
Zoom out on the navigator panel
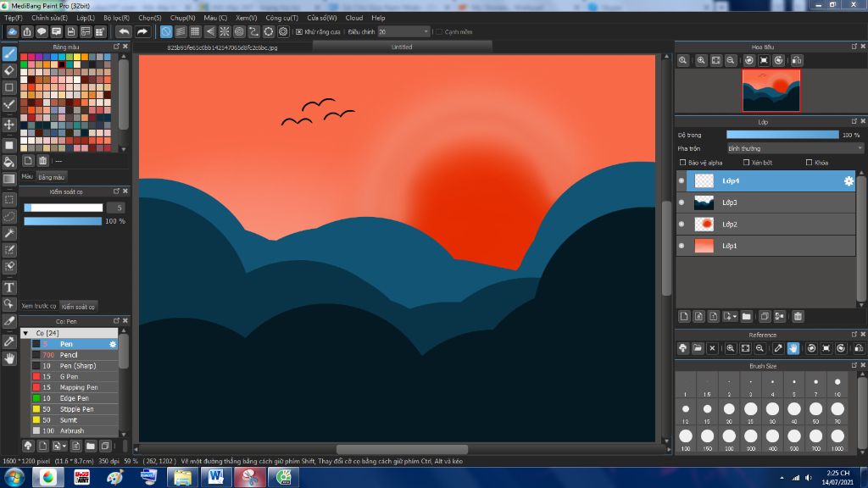[731, 60]
